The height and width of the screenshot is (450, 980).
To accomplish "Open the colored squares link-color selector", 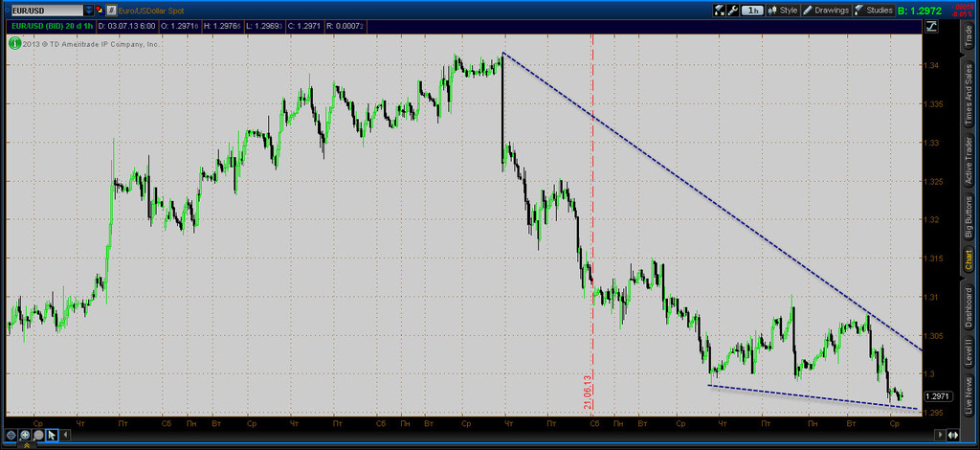I will click(99, 10).
